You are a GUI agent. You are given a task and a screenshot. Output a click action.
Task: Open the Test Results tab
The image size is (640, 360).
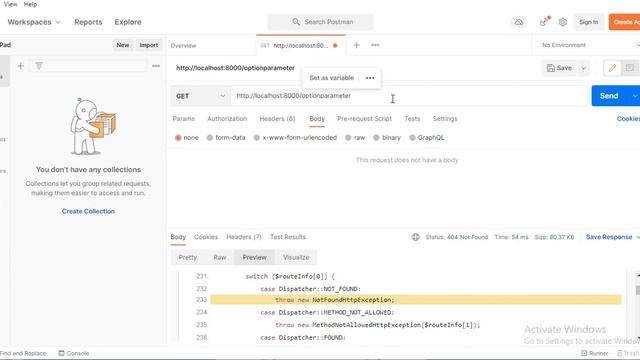pyautogui.click(x=288, y=237)
